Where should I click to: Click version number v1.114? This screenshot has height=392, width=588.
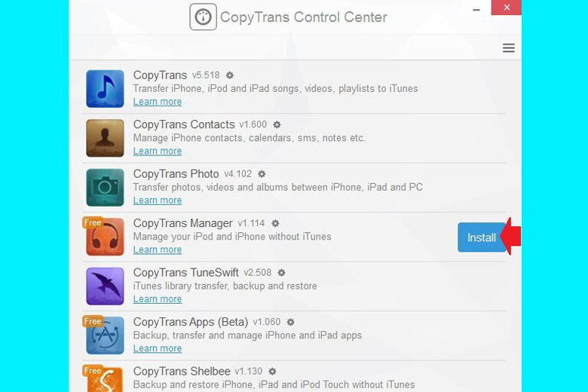click(x=251, y=224)
